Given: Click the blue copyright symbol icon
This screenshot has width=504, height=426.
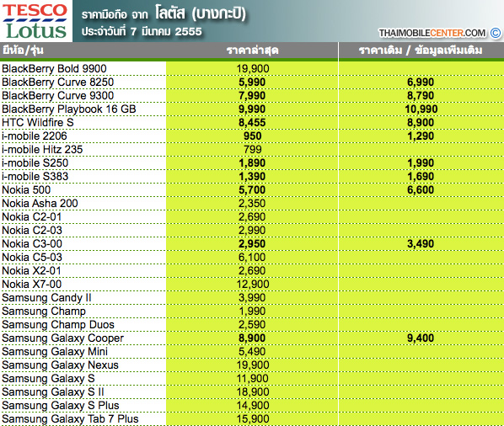Looking at the screenshot, I should pos(496,33).
